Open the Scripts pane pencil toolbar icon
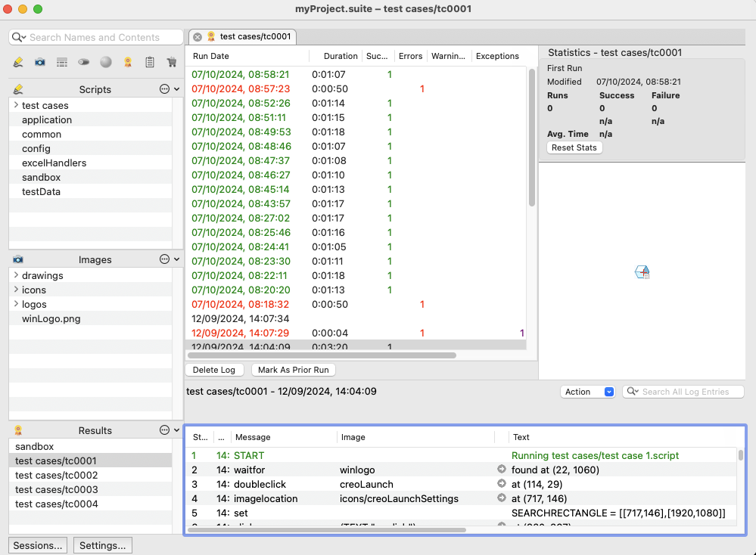The width and height of the screenshot is (756, 555). pyautogui.click(x=18, y=62)
